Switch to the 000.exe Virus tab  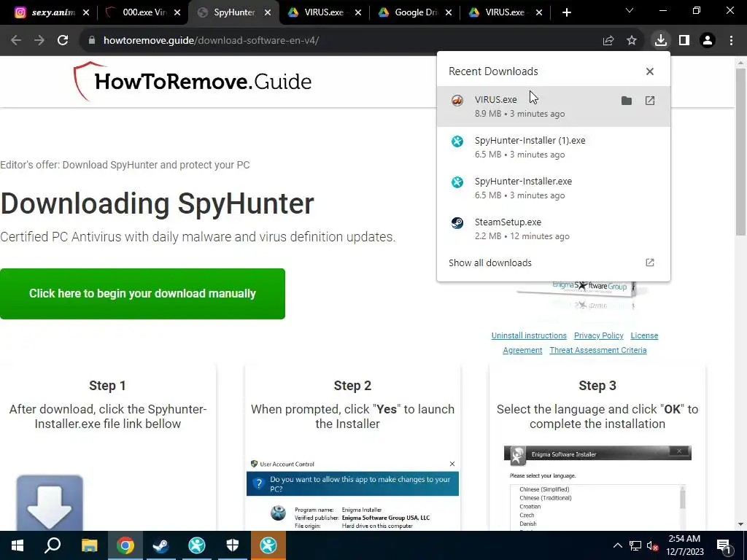pos(144,12)
